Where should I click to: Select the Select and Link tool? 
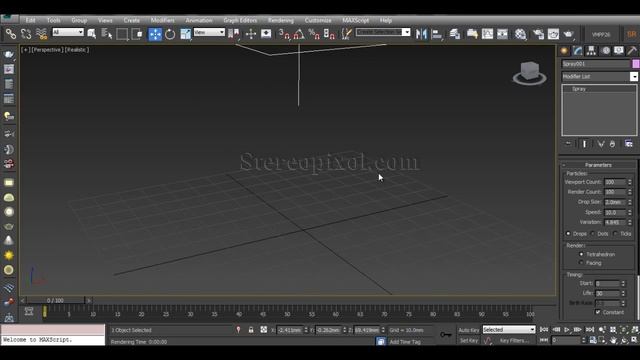11,34
